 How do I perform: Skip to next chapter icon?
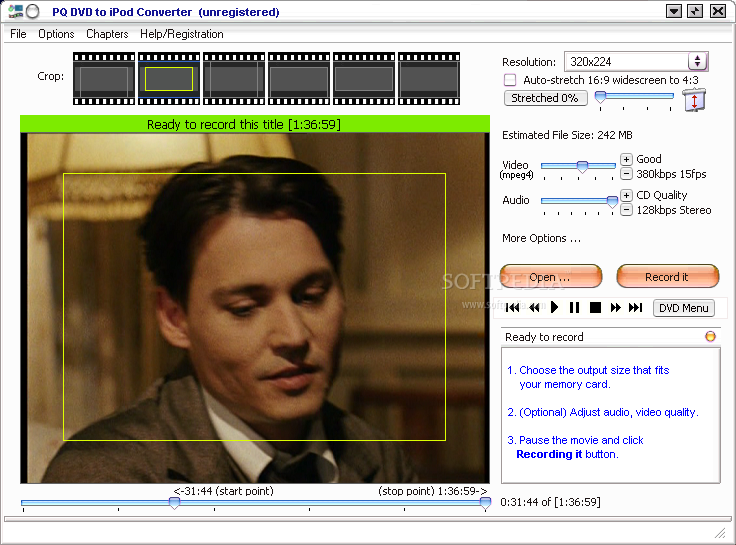click(636, 307)
